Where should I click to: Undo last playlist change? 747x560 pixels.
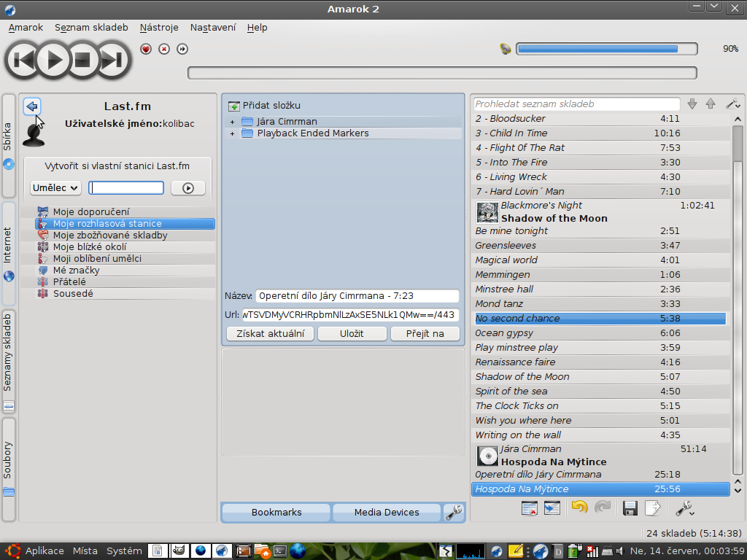click(x=579, y=508)
